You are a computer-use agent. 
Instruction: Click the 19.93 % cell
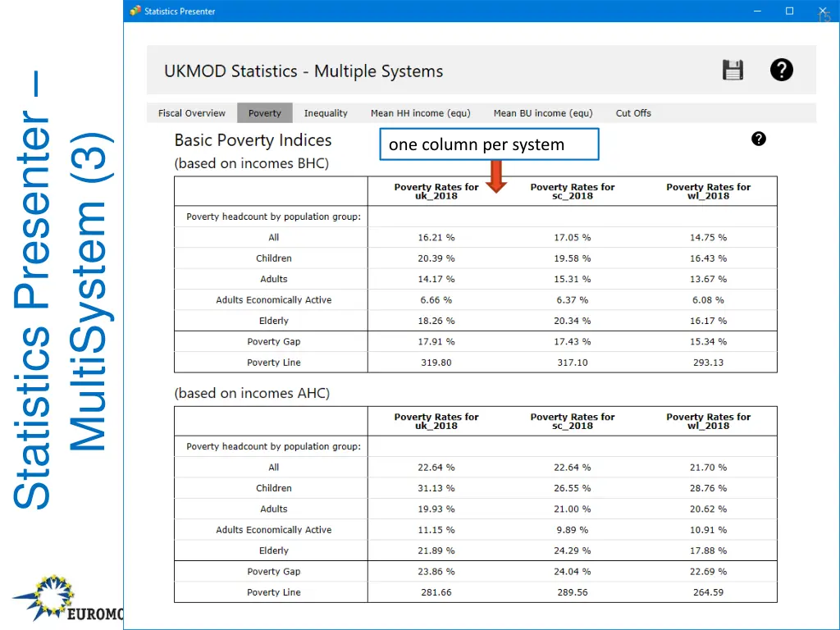coord(436,509)
